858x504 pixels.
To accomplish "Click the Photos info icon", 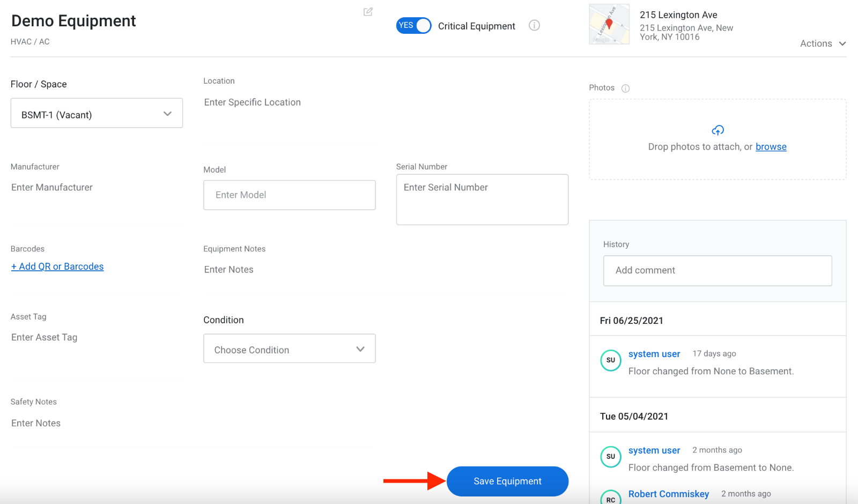I will click(625, 88).
